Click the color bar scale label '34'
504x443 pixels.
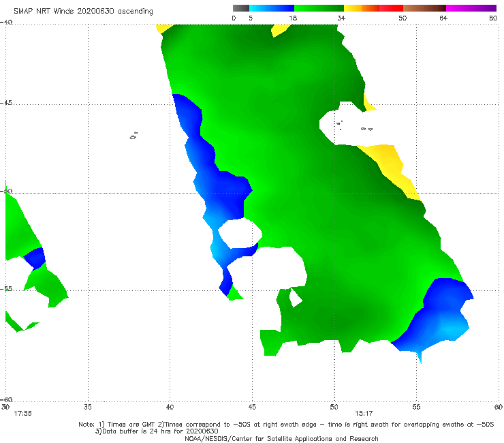[341, 18]
